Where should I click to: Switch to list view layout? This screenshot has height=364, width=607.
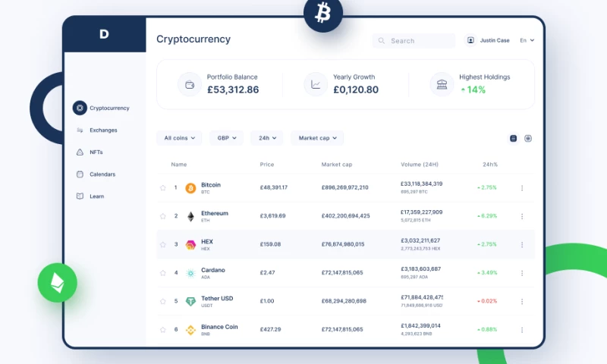coord(514,139)
